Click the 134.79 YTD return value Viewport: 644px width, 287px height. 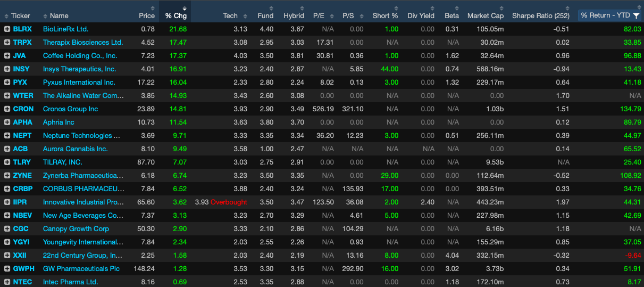click(630, 109)
